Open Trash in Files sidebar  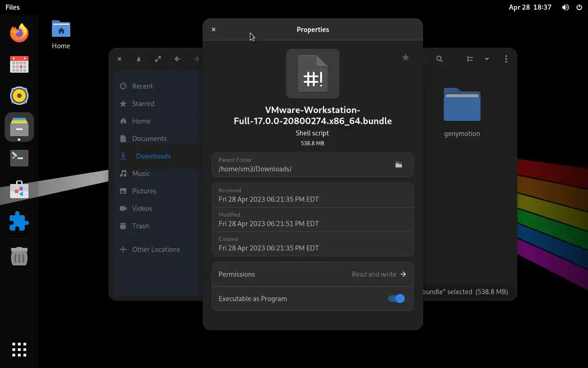coord(141,226)
